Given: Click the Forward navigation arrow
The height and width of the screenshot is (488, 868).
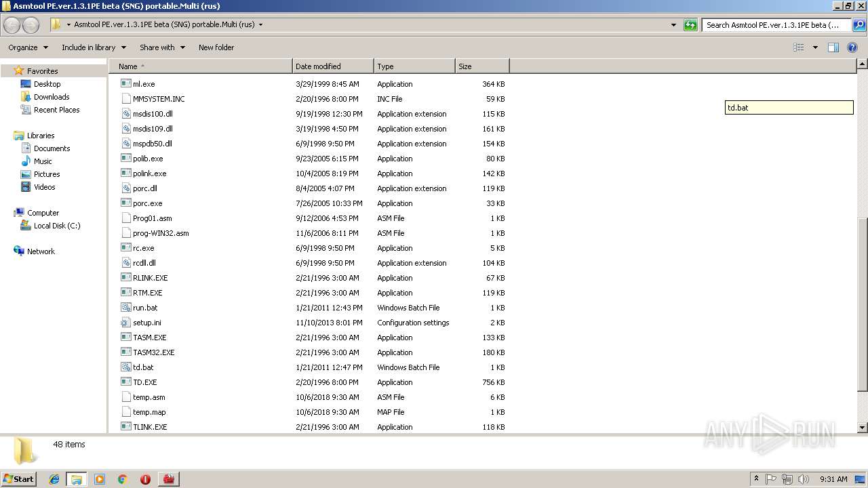Looking at the screenshot, I should 31,25.
